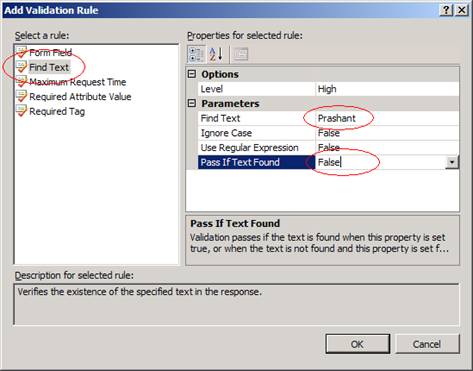Viewport: 473px width, 371px height.
Task: Sort properties alphabetically
Action: (215, 54)
